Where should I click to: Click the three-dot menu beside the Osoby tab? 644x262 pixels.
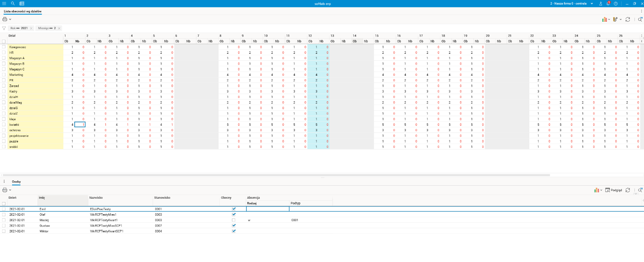[x=4, y=182]
